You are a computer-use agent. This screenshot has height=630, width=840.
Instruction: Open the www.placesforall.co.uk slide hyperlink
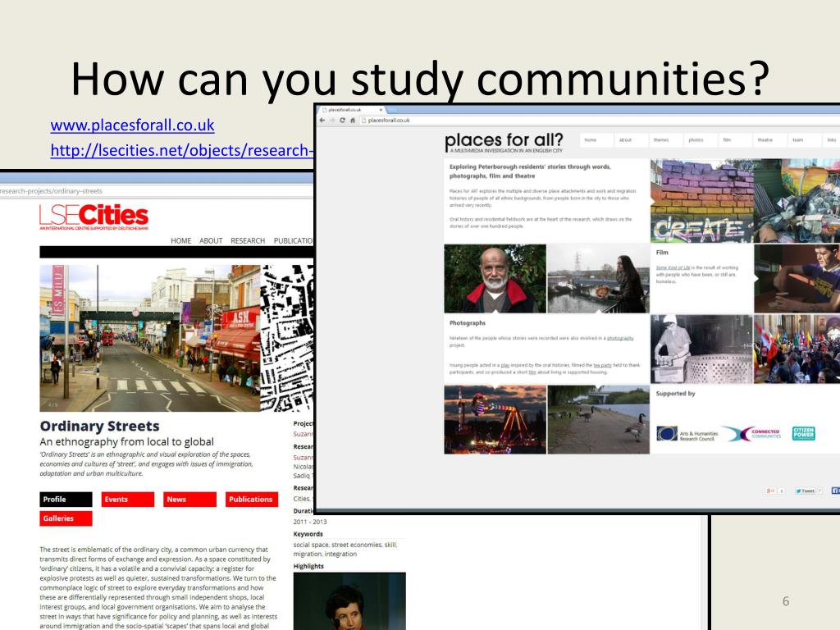132,126
